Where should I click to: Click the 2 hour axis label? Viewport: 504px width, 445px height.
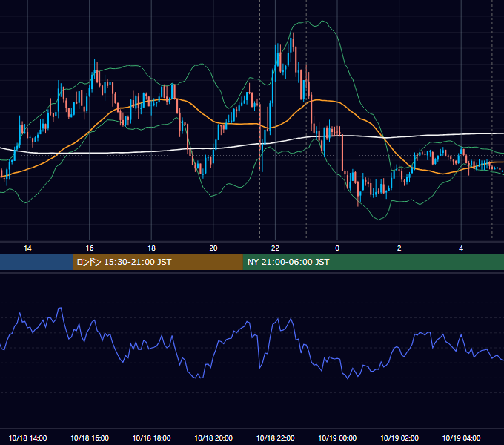coord(399,248)
